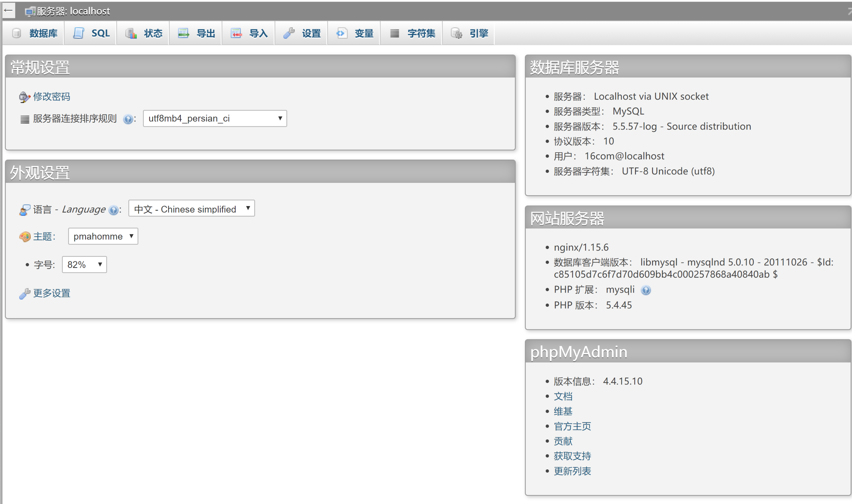This screenshot has height=504, width=852.
Task: Click the wrench icon beside 更多设置
Action: (25, 294)
